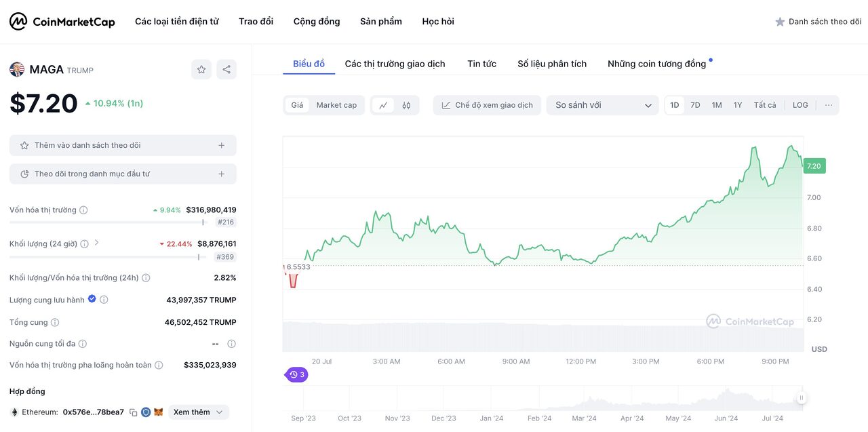This screenshot has width=868, height=432.
Task: Add token to MetaMask via fox icon
Action: (x=159, y=412)
